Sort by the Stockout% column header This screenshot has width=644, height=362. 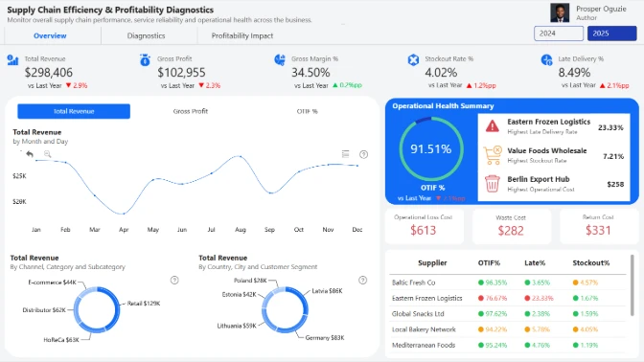[591, 262]
